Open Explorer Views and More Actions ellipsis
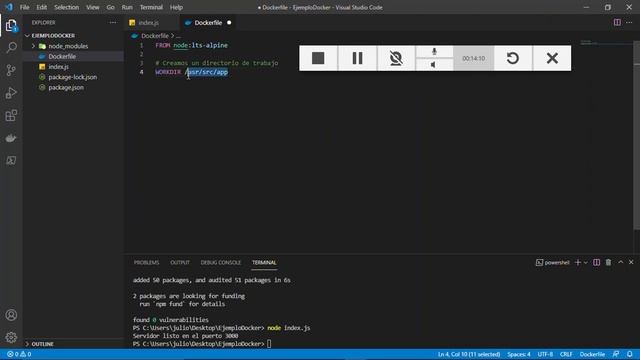The width and height of the screenshot is (640, 360). tap(113, 22)
